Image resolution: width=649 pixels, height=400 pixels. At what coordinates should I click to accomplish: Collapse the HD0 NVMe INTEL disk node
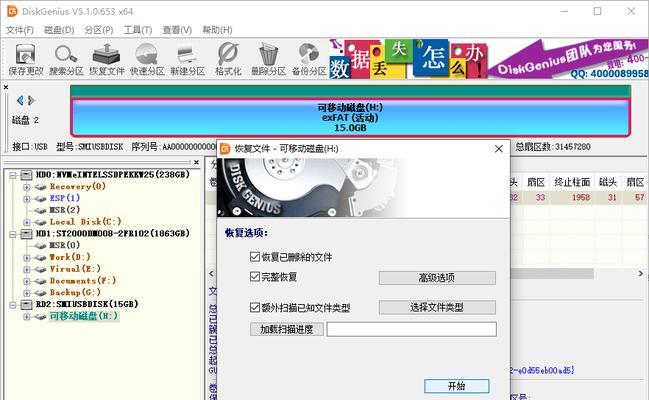(13, 175)
